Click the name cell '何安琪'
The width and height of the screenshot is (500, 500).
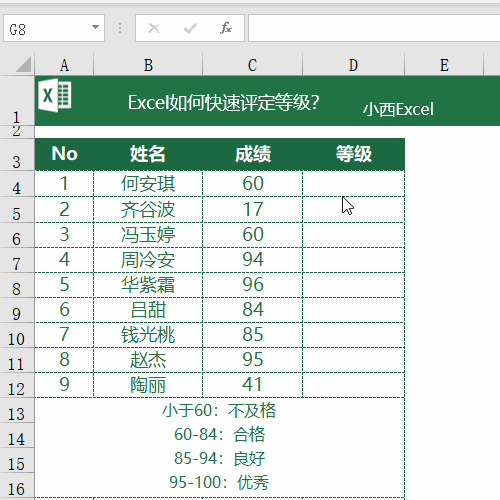coord(148,184)
